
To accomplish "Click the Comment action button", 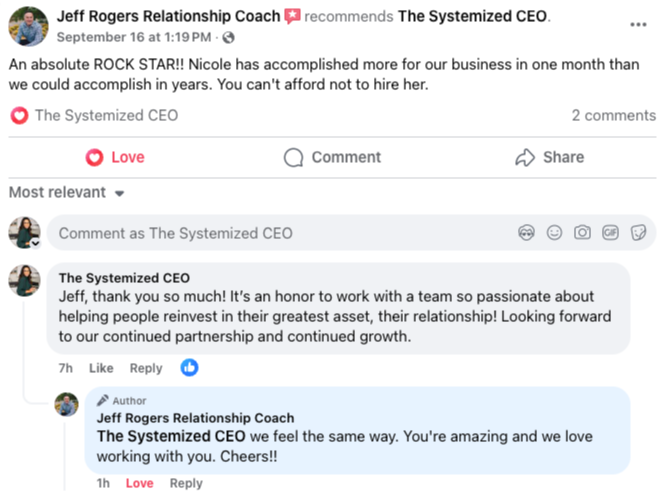I will 332,157.
